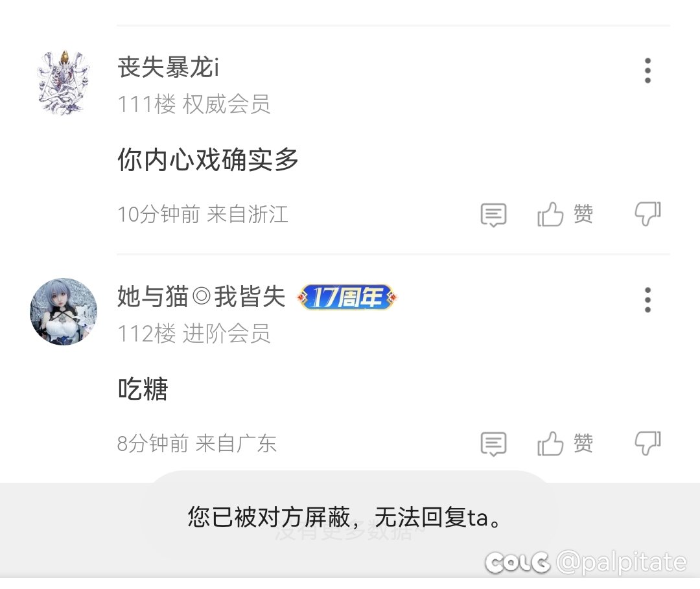
Task: Open reply icon on 丧失暴龙i comment
Action: [493, 214]
